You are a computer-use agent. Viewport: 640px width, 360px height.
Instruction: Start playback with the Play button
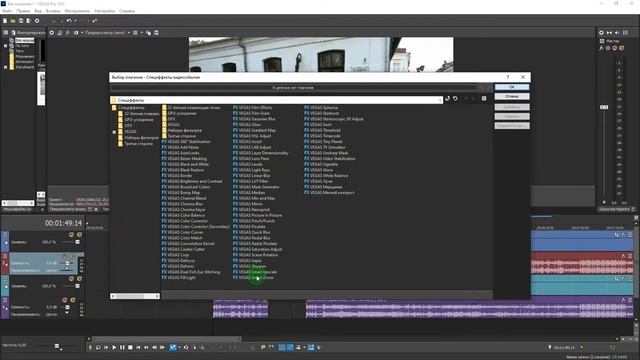(x=114, y=347)
